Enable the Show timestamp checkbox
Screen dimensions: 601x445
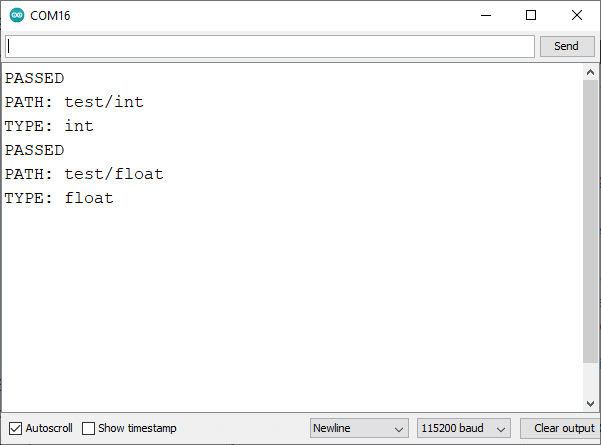coord(89,428)
